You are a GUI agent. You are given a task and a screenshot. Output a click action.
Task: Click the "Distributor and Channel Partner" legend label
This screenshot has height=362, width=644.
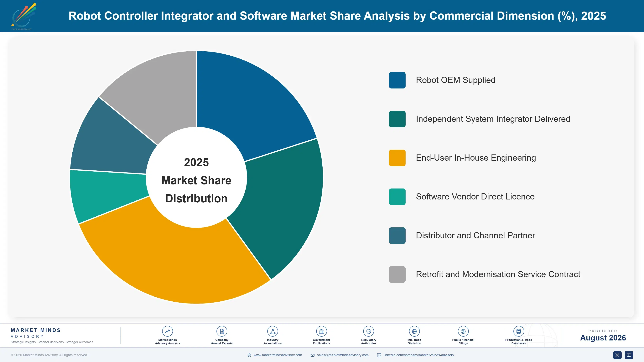click(475, 235)
